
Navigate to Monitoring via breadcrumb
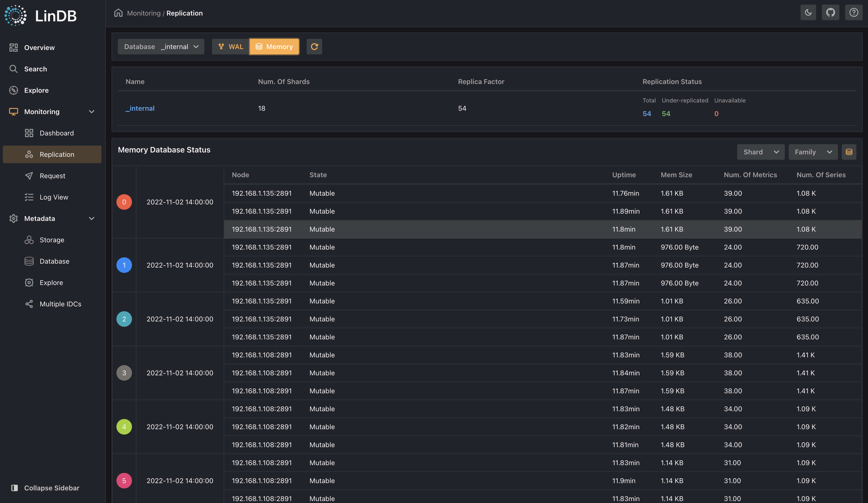tap(144, 13)
